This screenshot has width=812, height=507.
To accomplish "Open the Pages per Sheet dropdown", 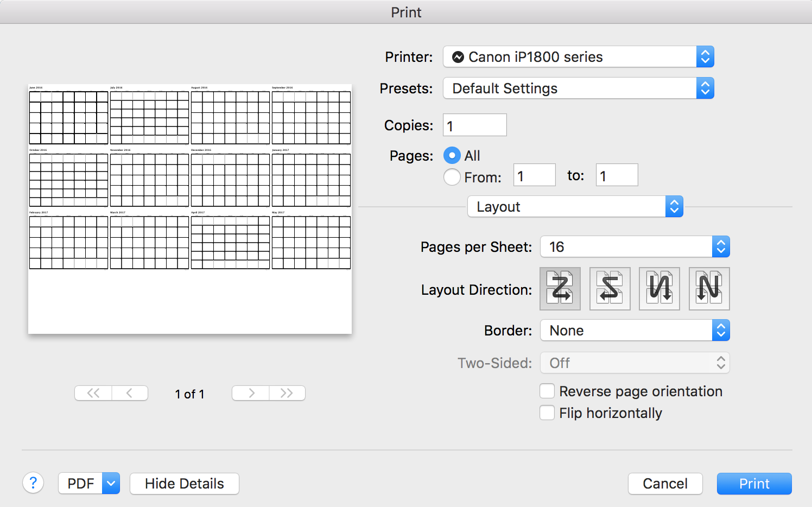I will click(x=635, y=247).
